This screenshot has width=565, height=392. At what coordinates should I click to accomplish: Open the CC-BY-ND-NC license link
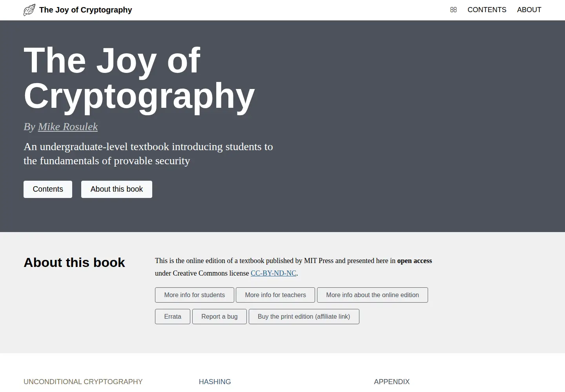[x=273, y=273]
